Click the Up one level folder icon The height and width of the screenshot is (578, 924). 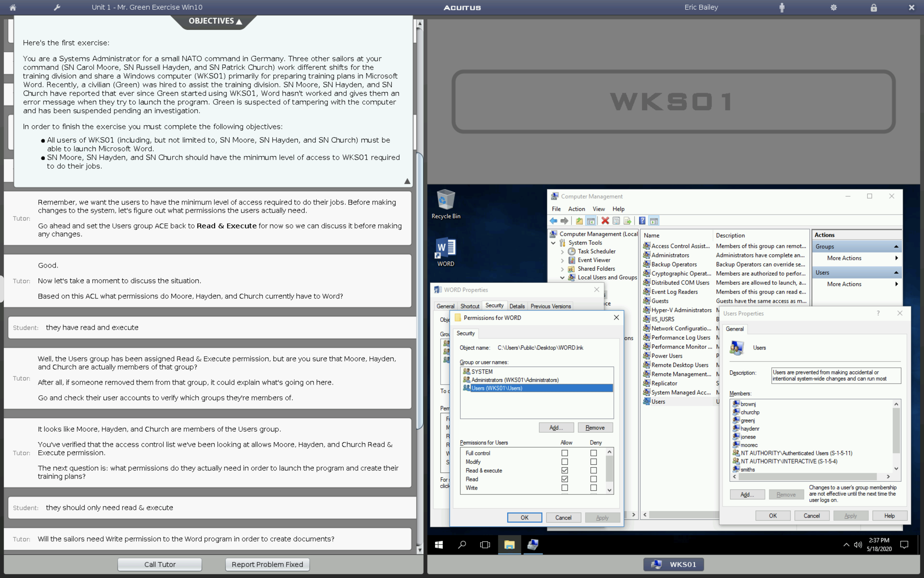579,221
